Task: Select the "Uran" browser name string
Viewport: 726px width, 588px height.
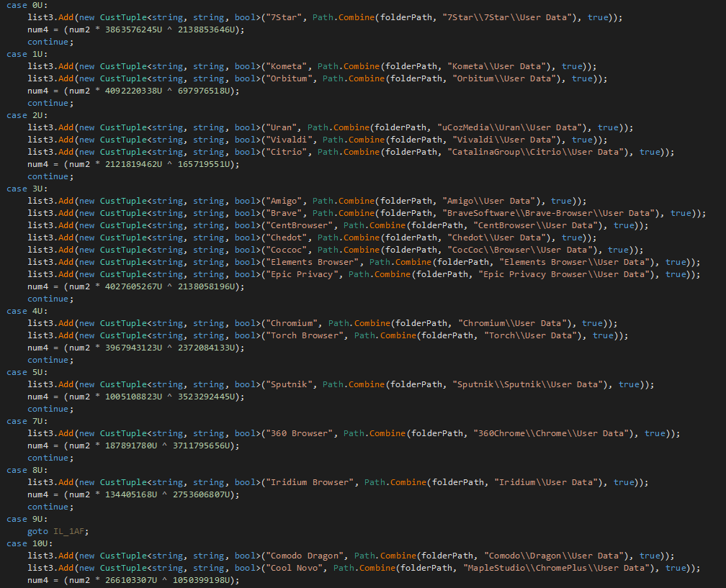Action: [x=281, y=127]
